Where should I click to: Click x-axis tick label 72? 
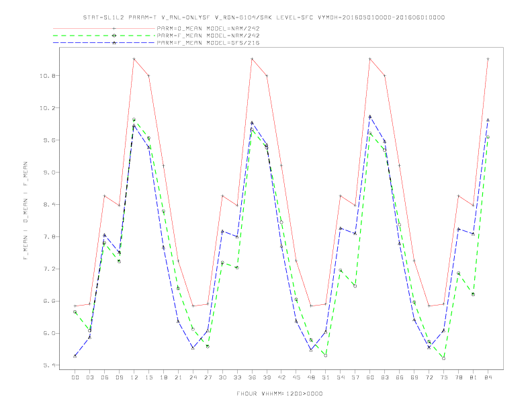click(429, 377)
